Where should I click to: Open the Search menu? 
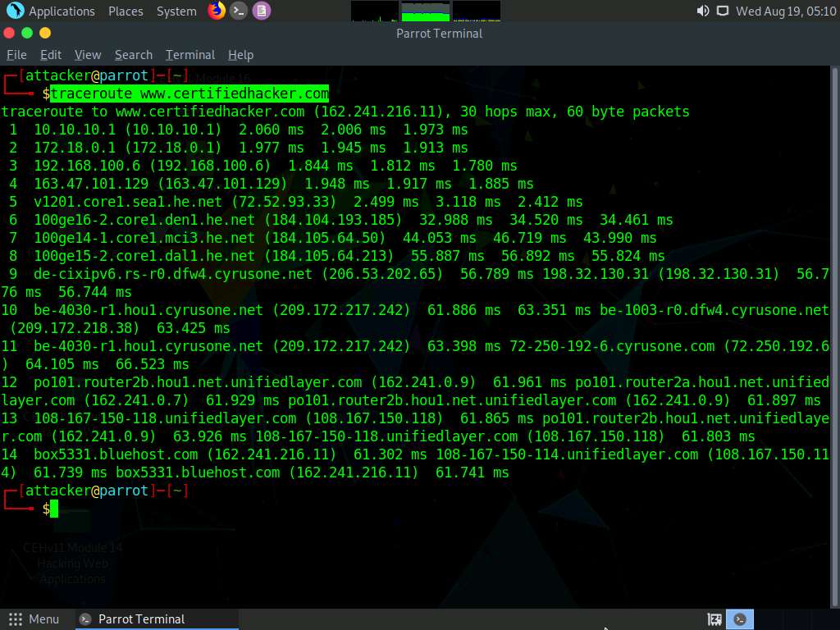(134, 55)
